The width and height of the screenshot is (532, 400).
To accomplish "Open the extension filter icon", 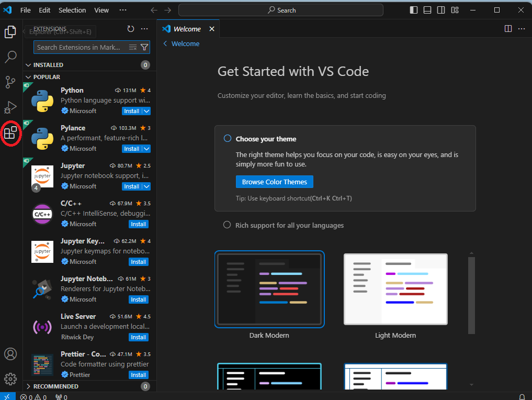I will click(144, 47).
